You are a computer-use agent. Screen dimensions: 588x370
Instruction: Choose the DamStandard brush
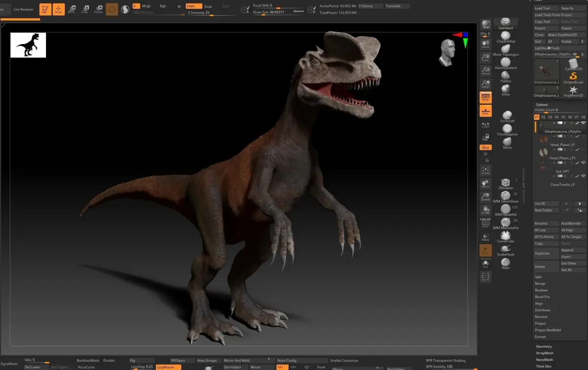pos(505,63)
